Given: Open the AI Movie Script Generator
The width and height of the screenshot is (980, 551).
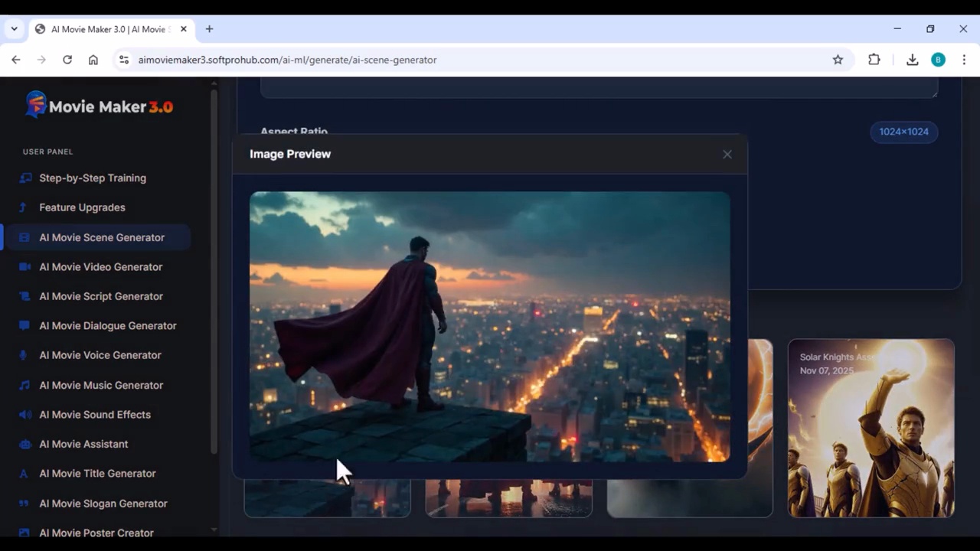Looking at the screenshot, I should [x=101, y=296].
